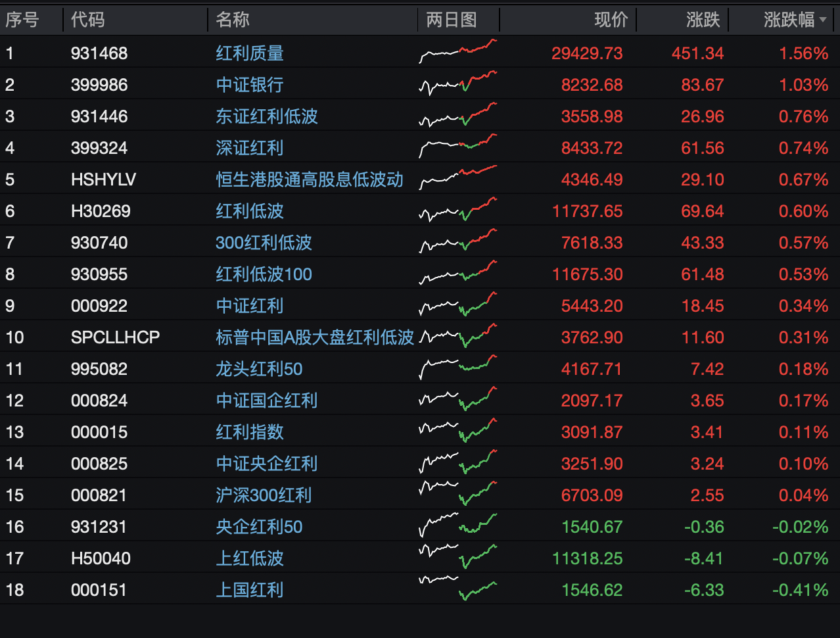Click price 4346.49

(592, 180)
